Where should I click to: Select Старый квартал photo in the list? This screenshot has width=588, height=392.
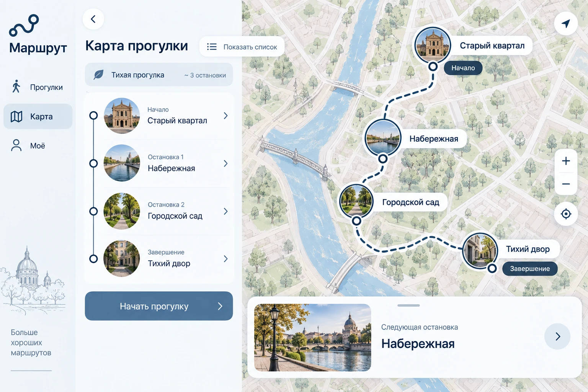click(x=122, y=116)
